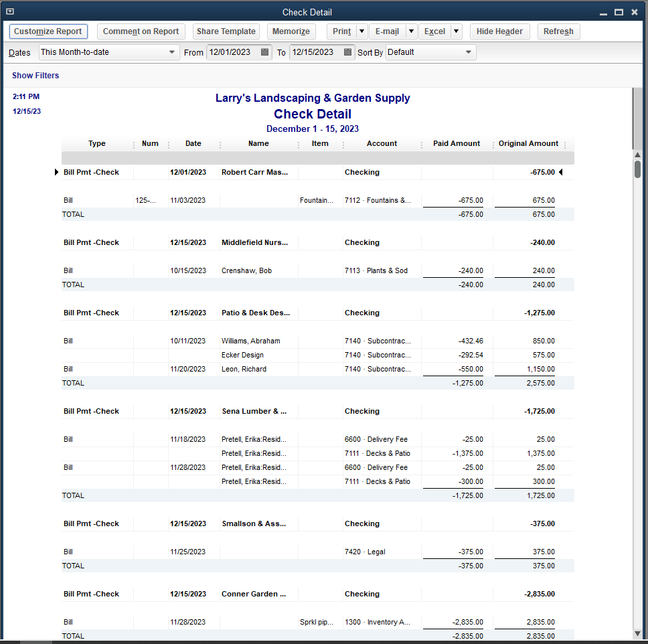The width and height of the screenshot is (648, 644).
Task: Select the Account column header
Action: (382, 143)
